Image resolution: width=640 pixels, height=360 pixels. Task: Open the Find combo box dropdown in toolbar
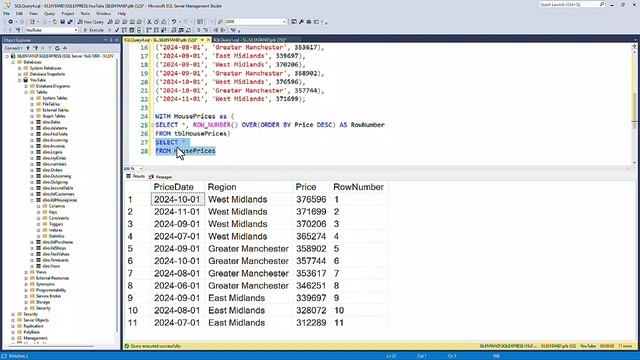pos(284,22)
